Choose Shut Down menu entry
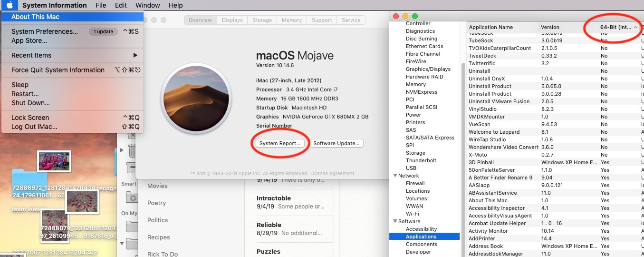The width and height of the screenshot is (644, 257). (72, 103)
